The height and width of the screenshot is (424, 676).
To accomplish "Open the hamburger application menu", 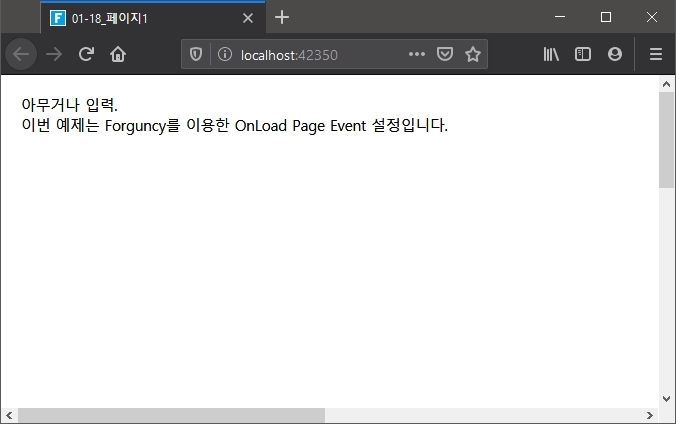I will [x=656, y=55].
